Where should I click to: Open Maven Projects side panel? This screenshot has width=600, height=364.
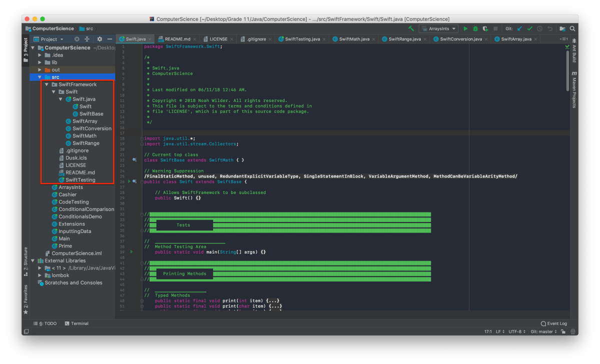[574, 90]
